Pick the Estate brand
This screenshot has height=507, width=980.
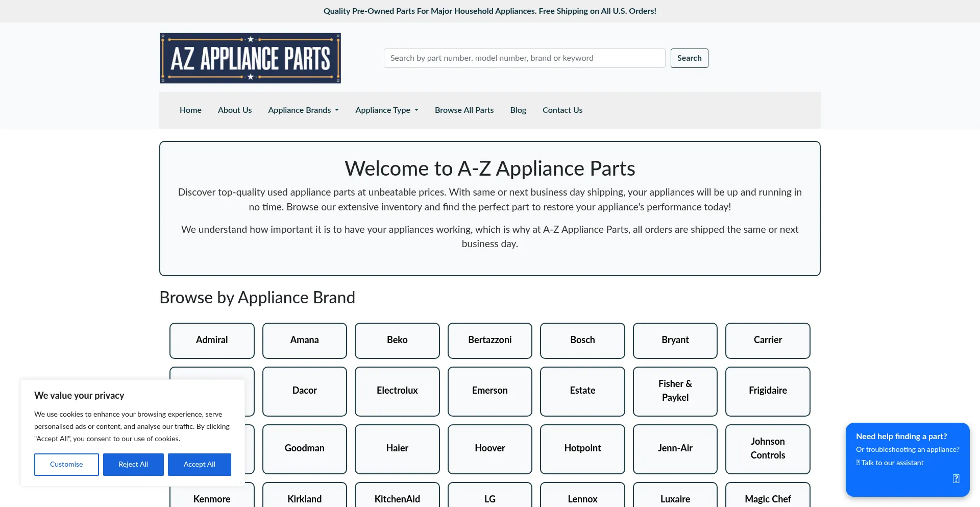click(x=582, y=392)
